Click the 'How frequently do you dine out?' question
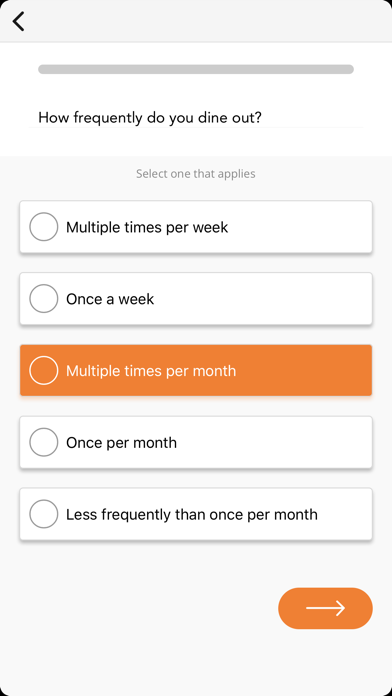 pyautogui.click(x=150, y=118)
